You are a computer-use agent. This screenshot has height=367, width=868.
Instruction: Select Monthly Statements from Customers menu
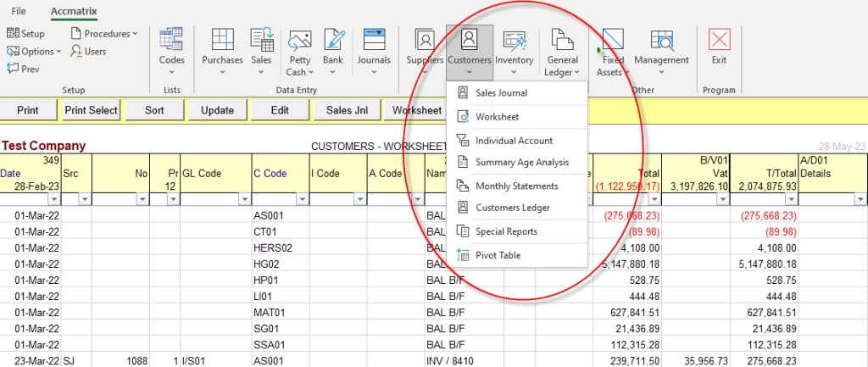(516, 186)
